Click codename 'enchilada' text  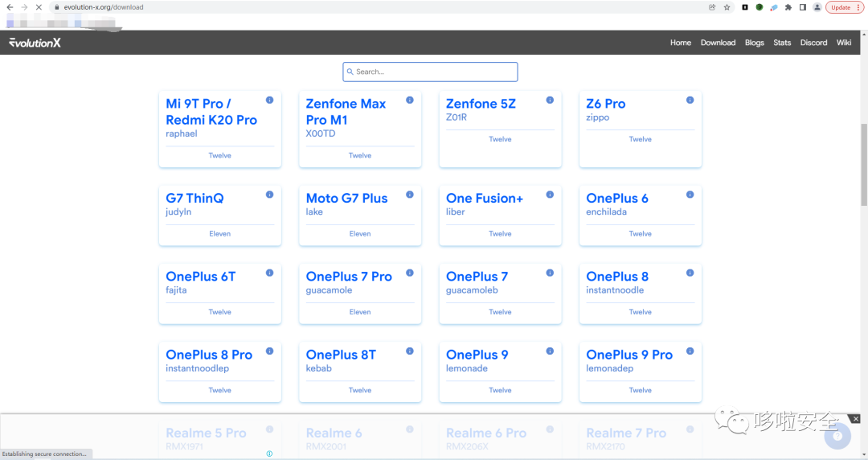click(606, 212)
